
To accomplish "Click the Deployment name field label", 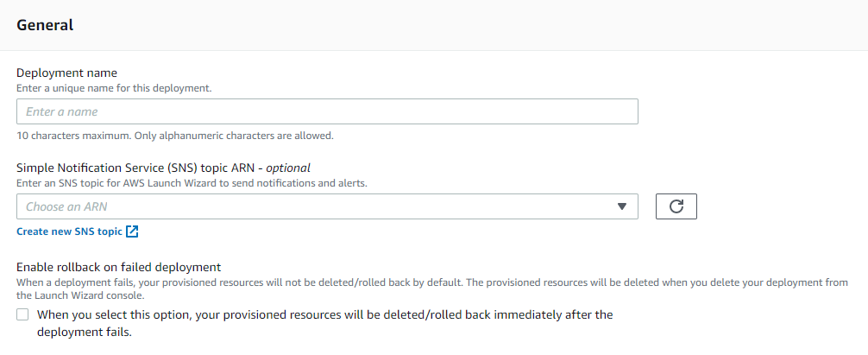I will [67, 73].
